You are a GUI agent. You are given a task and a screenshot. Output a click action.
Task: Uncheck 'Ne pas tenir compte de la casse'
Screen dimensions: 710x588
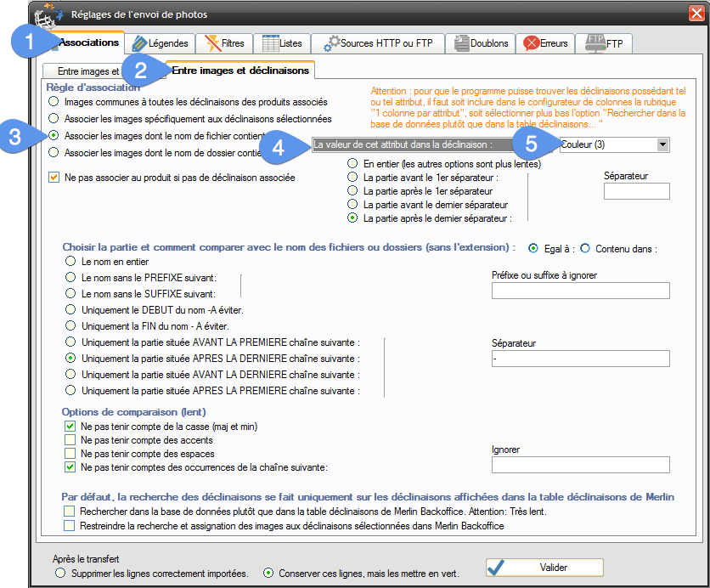(x=70, y=427)
